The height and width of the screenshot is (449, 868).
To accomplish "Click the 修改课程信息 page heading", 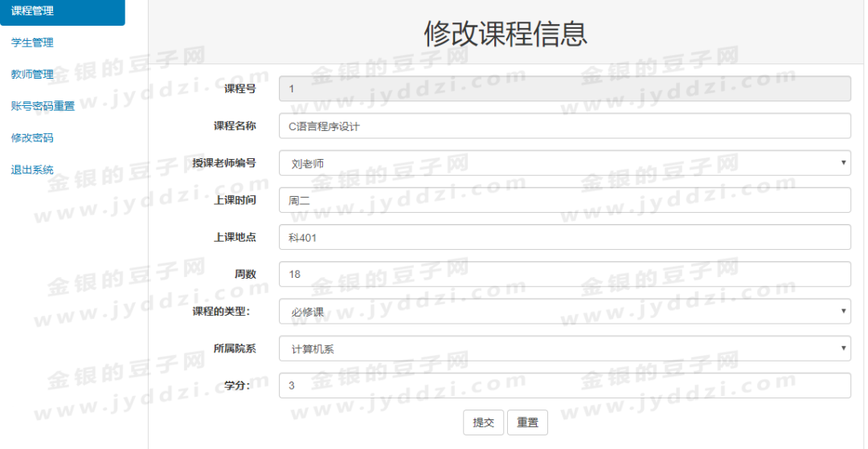I will [506, 35].
